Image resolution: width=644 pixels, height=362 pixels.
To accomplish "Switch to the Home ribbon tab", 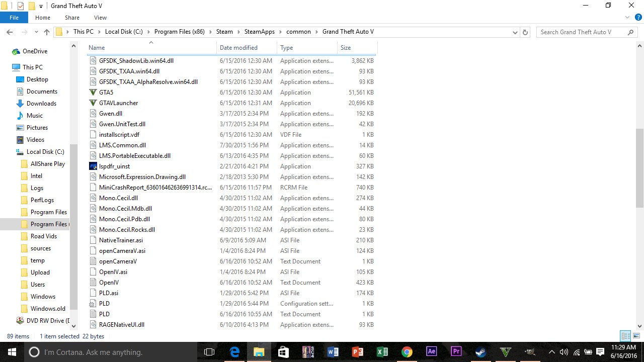I will [x=43, y=18].
